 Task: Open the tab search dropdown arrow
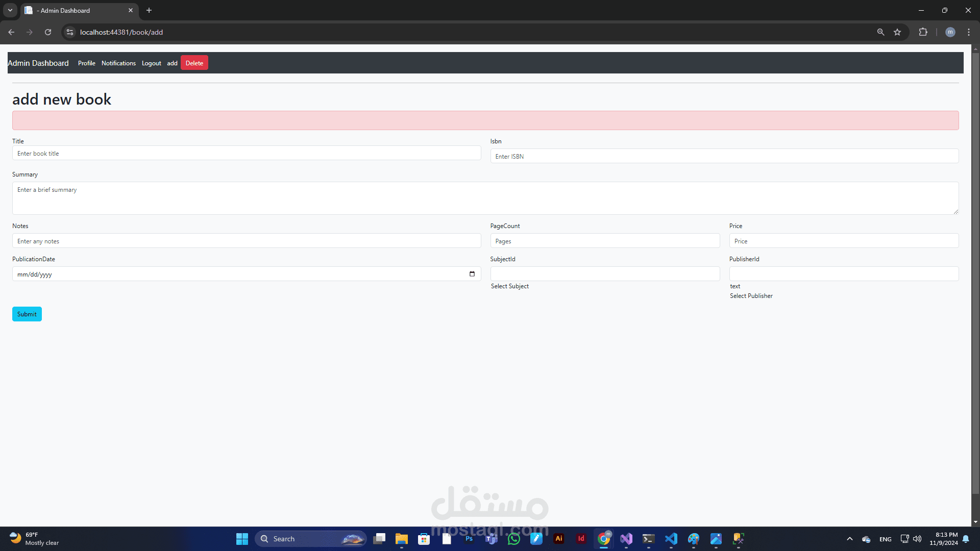tap(10, 10)
